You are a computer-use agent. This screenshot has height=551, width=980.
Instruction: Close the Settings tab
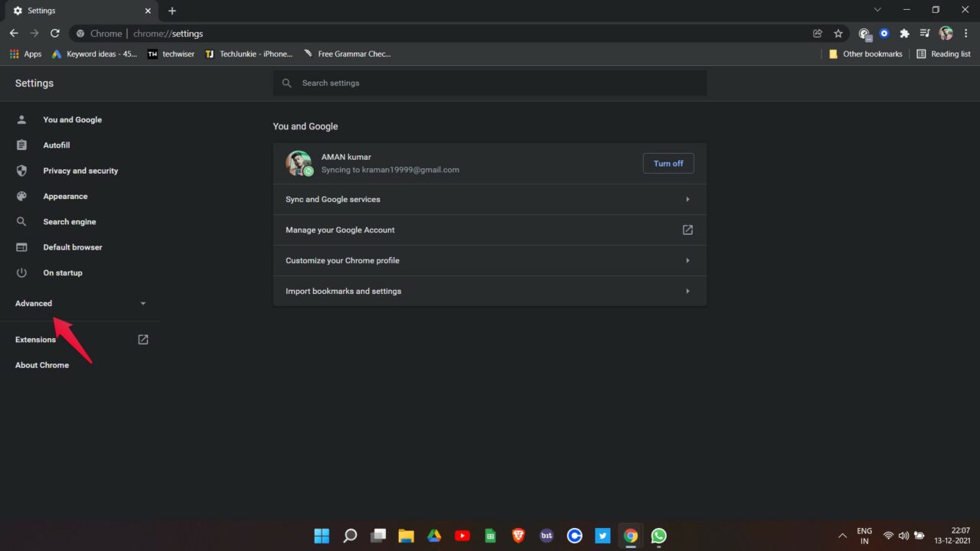click(148, 11)
